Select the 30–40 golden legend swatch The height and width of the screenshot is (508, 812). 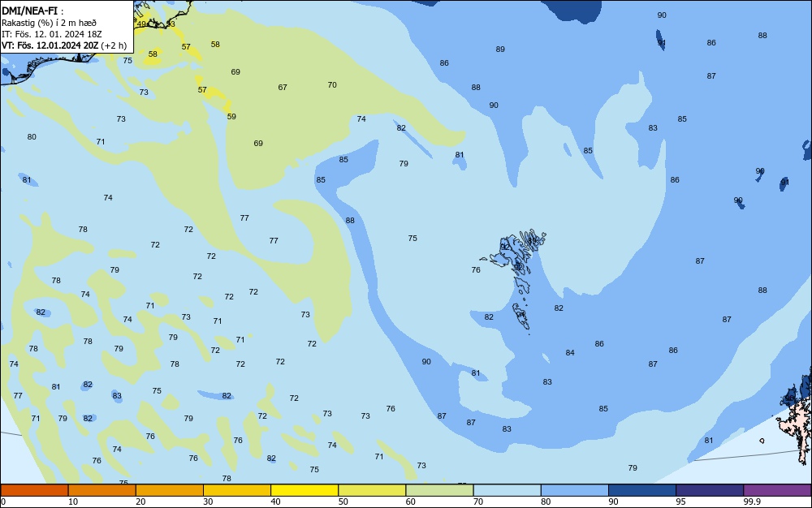(x=237, y=490)
